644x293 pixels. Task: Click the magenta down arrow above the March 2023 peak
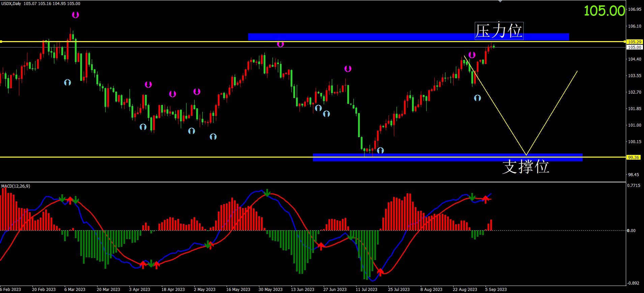point(76,15)
